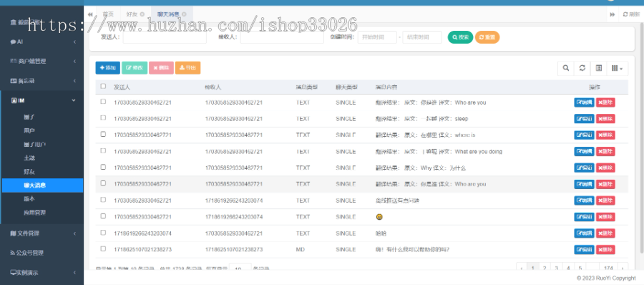Delete the 哈哈 message row

pos(605,233)
